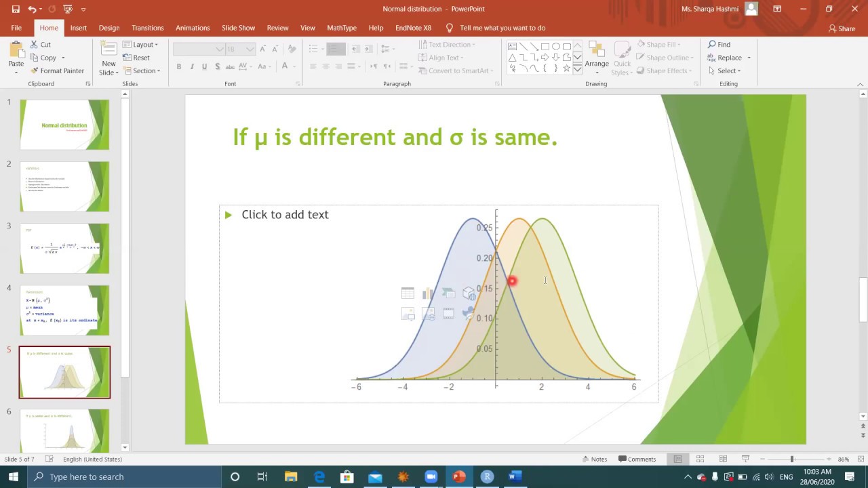Click the Cut scissors icon
This screenshot has width=868, height=488.
(x=35, y=45)
